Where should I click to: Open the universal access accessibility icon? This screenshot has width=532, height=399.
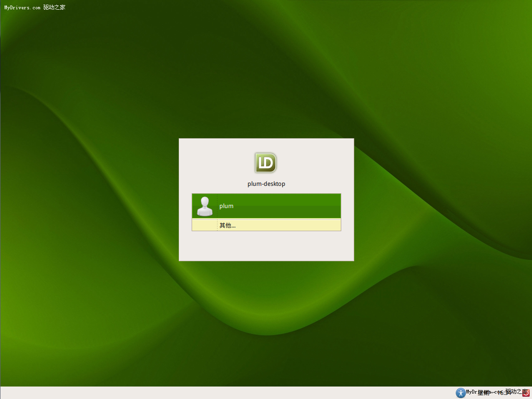coord(460,393)
